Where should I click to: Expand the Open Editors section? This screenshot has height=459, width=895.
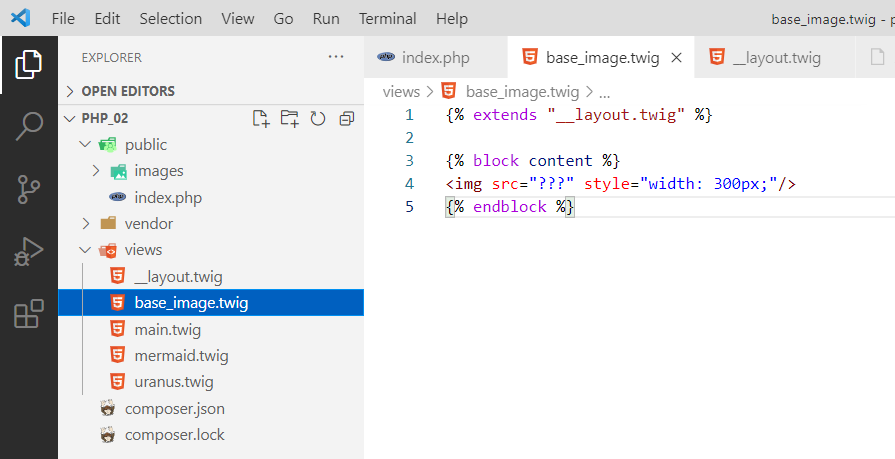point(127,91)
